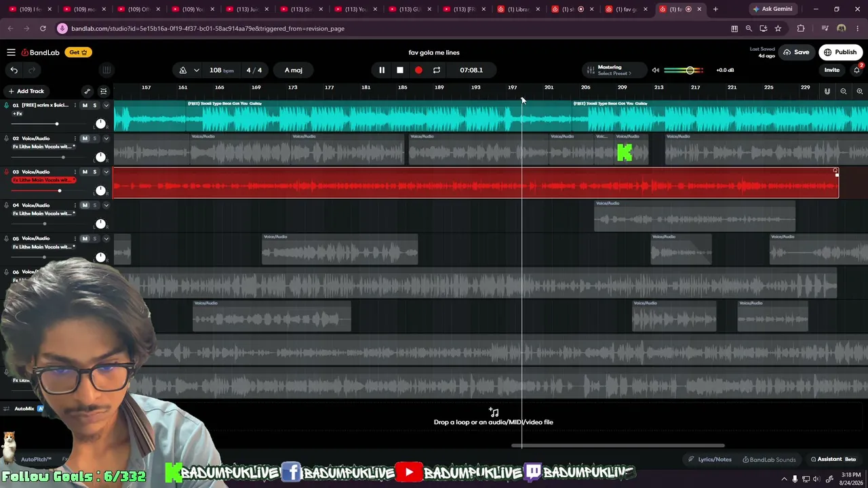Open the Ask Gemini panel
868x488 pixels.
(x=772, y=9)
